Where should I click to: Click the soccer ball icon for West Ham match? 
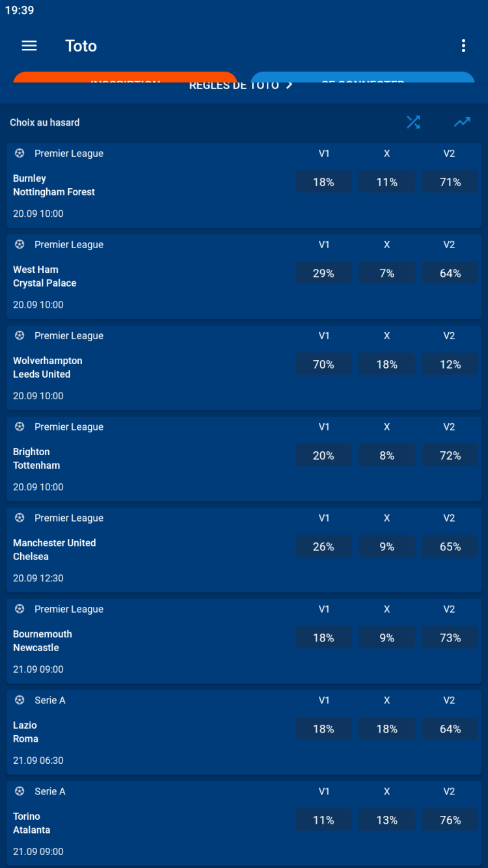[x=20, y=245]
